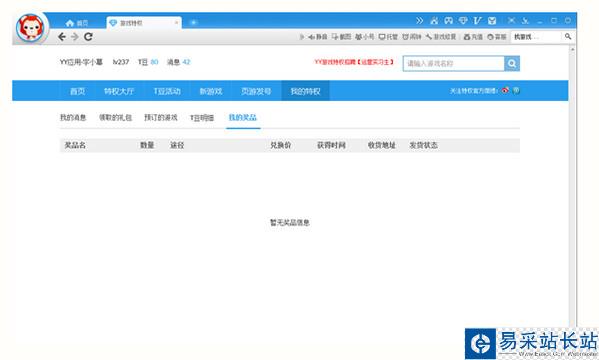
Task: Click the 途径 column header
Action: pyautogui.click(x=177, y=145)
